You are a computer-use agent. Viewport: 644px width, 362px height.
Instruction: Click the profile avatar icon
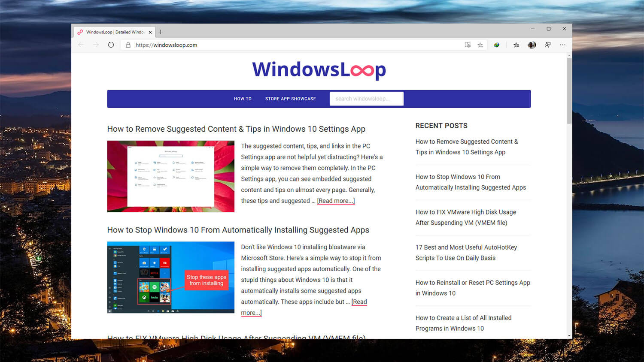(532, 45)
